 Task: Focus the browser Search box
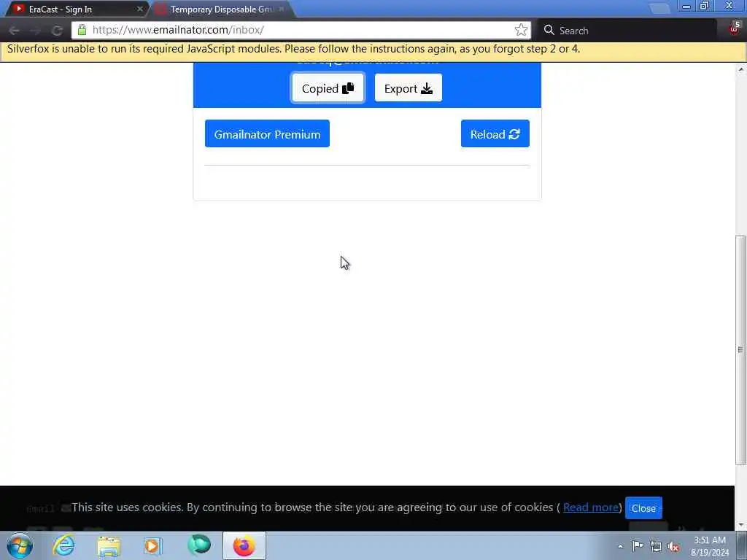628,31
